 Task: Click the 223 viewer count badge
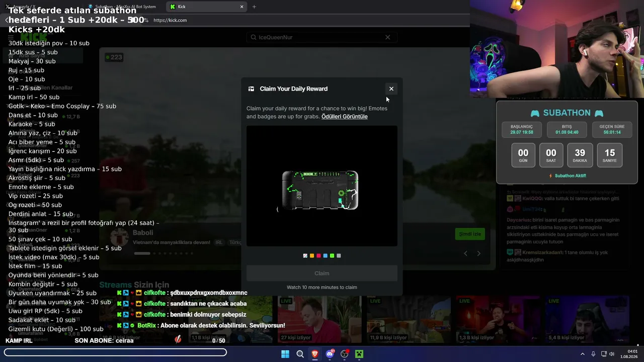[x=114, y=57]
